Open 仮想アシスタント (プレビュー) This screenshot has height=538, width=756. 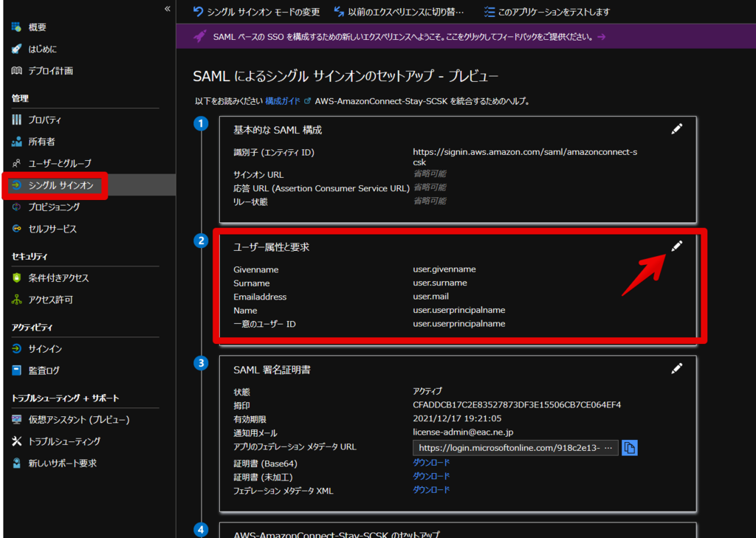(x=79, y=420)
